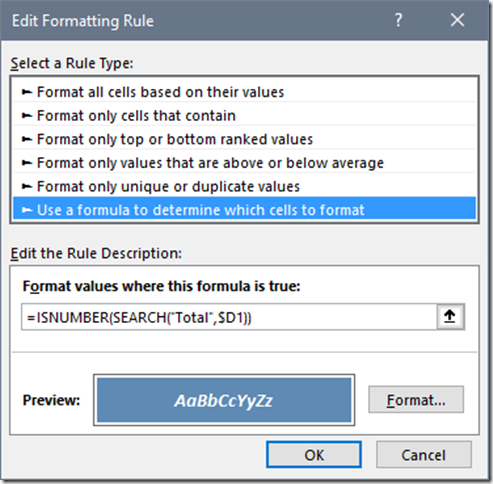Click inside the ISNUMBER formula input field
The height and width of the screenshot is (484, 493).
(229, 317)
